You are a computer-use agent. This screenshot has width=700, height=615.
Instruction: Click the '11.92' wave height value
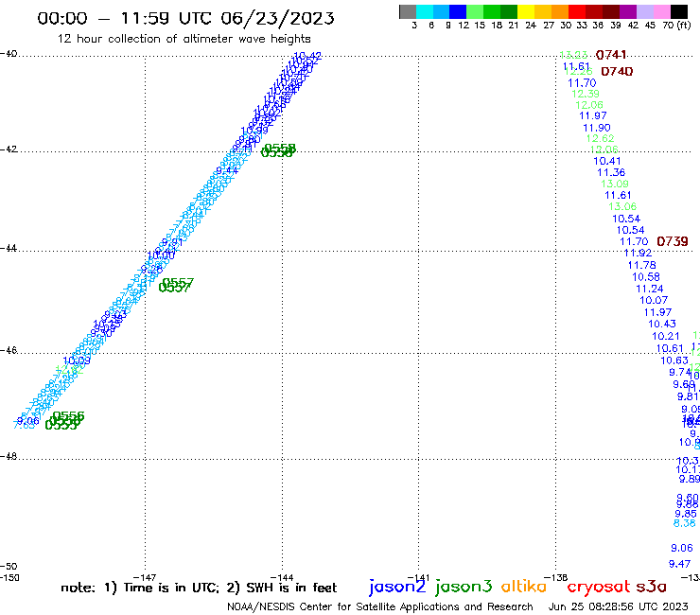point(638,254)
